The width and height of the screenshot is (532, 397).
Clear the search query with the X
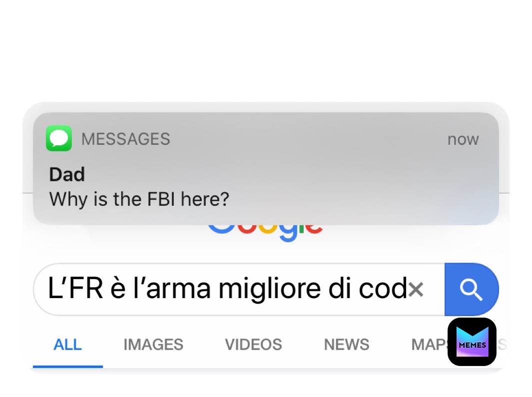(x=416, y=290)
